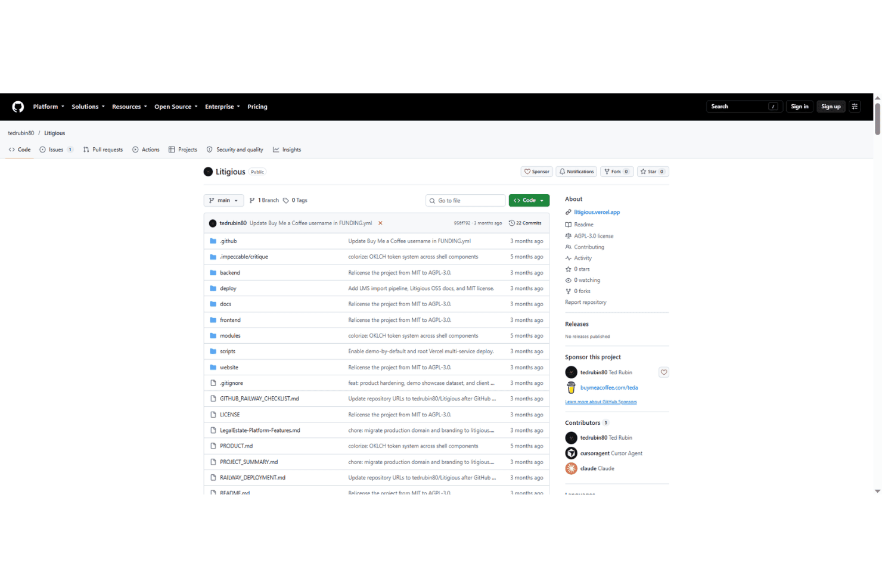882x588 pixels.
Task: Open the .github folder
Action: click(x=228, y=241)
